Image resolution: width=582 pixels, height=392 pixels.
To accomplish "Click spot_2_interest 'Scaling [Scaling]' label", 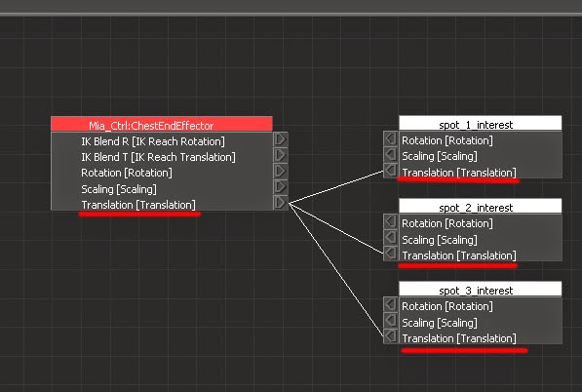I will click(x=440, y=240).
